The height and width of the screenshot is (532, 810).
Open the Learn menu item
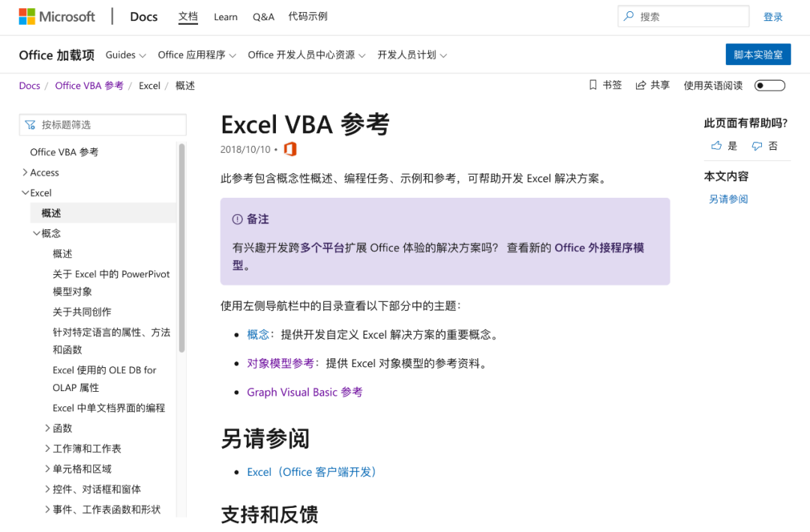tap(226, 17)
